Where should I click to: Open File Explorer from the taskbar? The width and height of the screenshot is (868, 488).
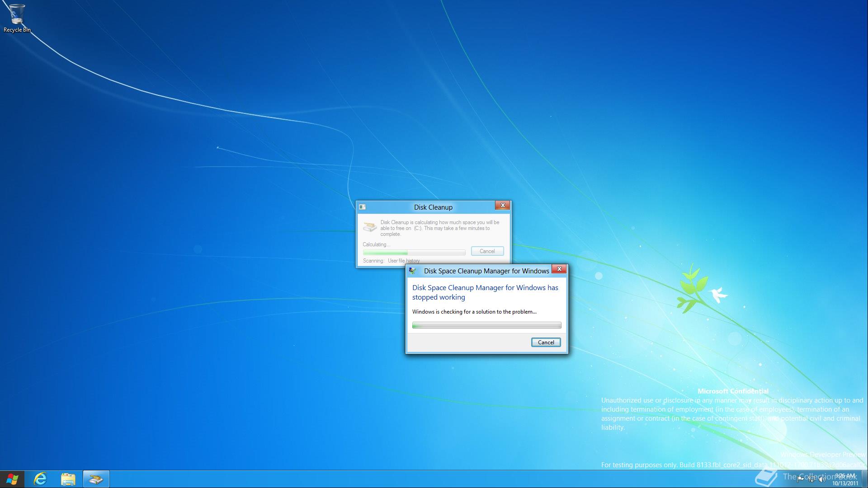68,479
